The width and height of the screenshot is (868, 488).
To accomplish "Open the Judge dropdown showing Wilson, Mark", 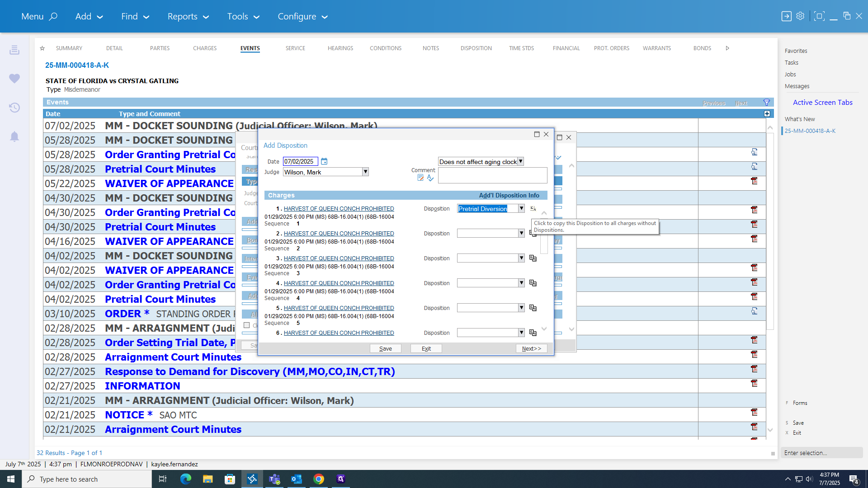I will pos(365,172).
